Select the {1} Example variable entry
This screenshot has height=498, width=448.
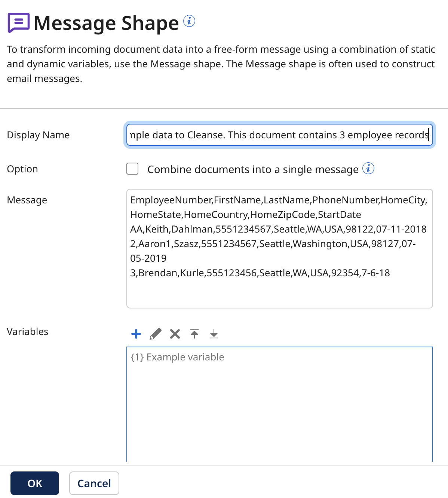[x=178, y=357]
